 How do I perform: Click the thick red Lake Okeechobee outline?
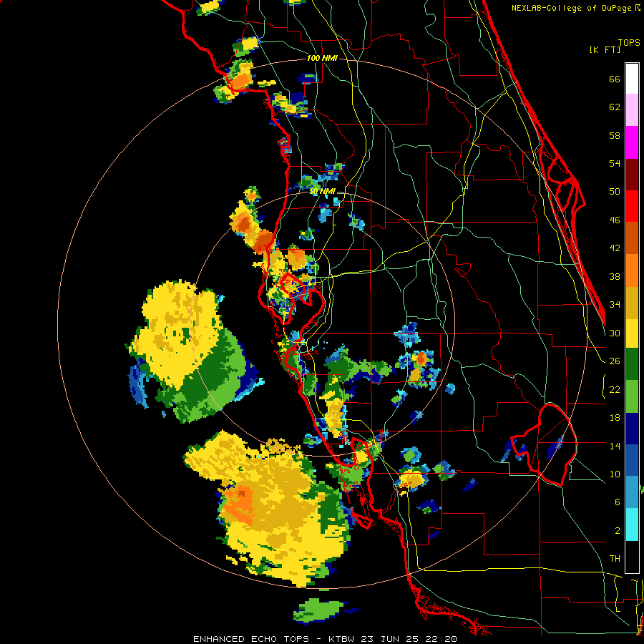(x=546, y=446)
